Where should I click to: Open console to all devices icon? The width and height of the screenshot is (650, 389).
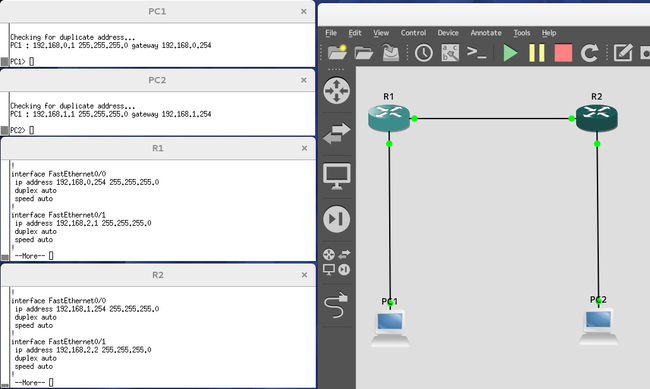tap(476, 53)
